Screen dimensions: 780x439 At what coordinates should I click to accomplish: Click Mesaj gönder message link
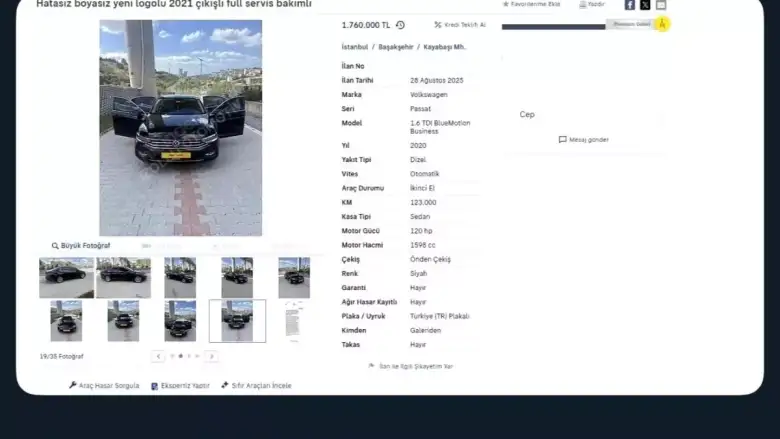pos(584,140)
